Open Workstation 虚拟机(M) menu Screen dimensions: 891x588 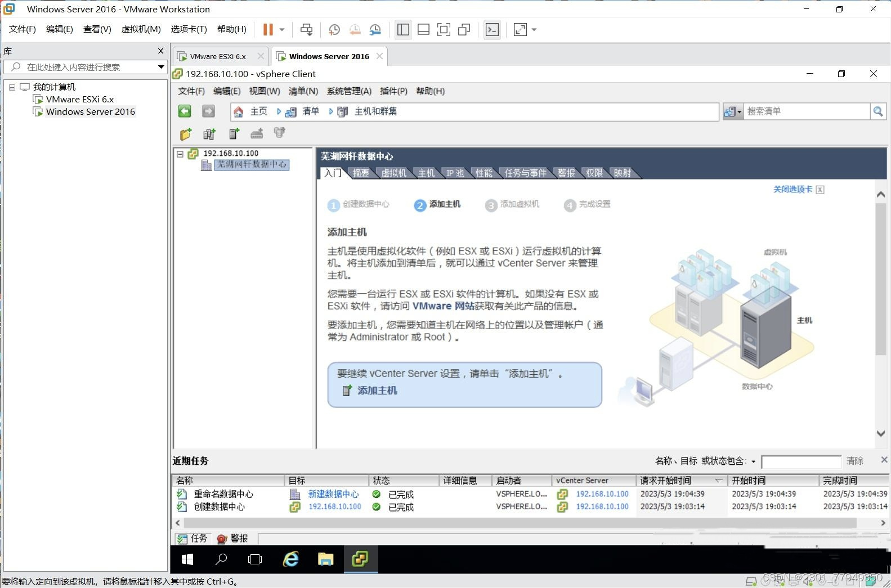pos(141,29)
